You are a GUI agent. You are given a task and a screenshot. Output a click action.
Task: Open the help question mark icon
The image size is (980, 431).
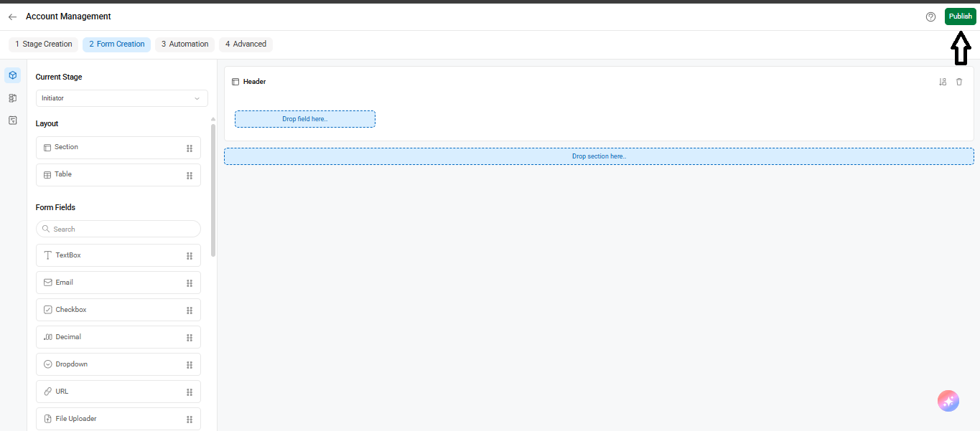click(x=930, y=16)
